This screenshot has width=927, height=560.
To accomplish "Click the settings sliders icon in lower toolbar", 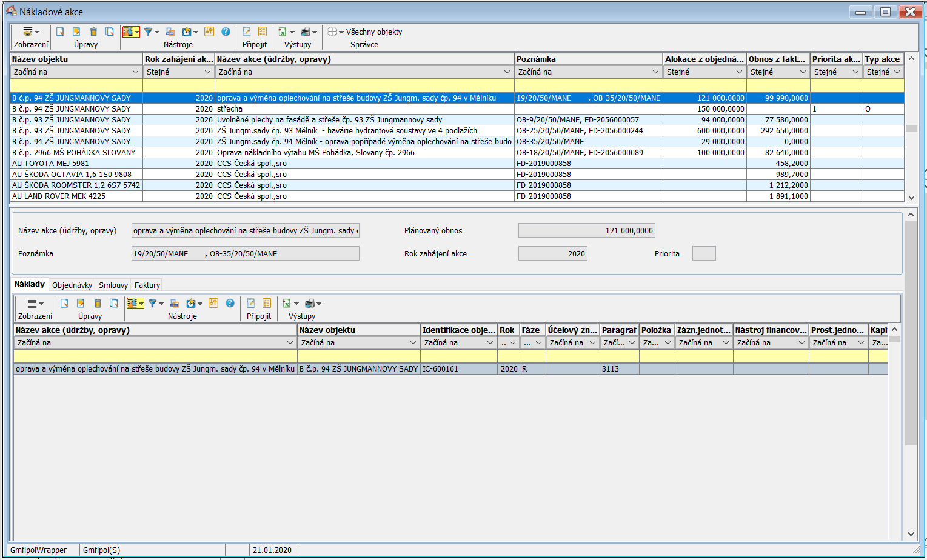I will (x=213, y=304).
